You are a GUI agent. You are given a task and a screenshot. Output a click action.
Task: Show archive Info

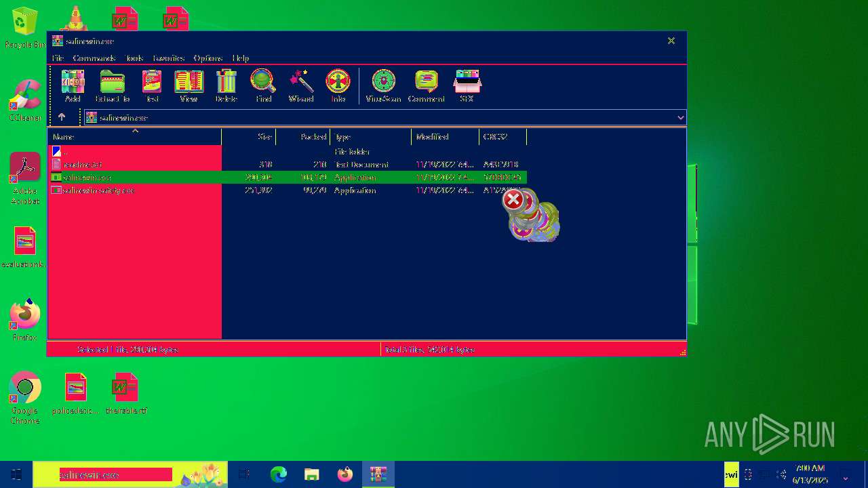point(338,85)
